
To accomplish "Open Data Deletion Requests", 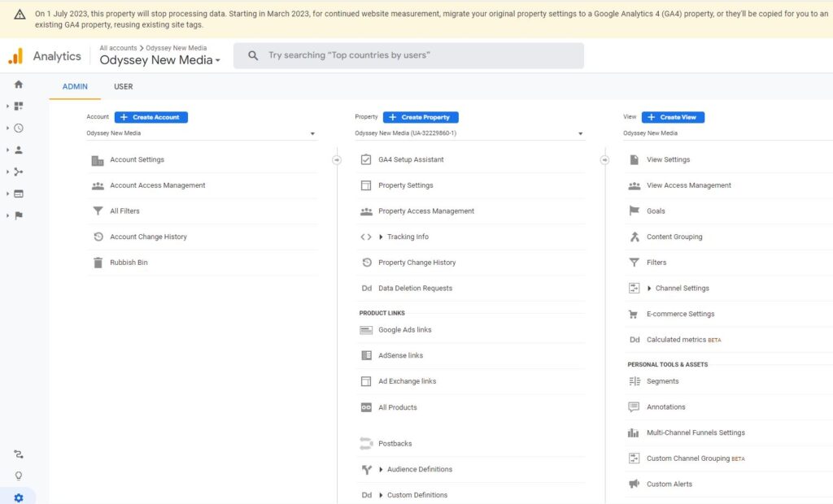I will click(415, 289).
